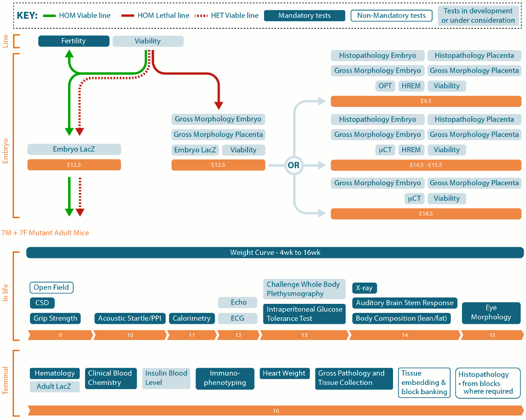
Task: Click the E18.5 stage bar
Action: click(426, 214)
